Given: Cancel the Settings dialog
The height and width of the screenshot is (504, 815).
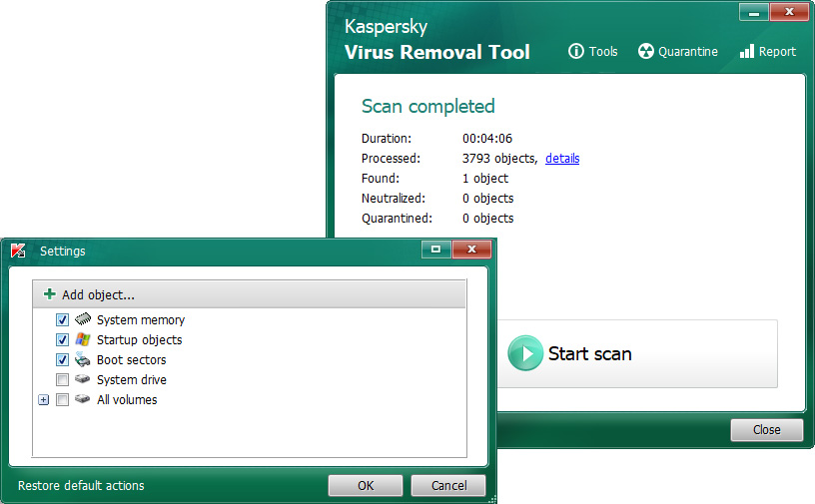Looking at the screenshot, I should 448,485.
